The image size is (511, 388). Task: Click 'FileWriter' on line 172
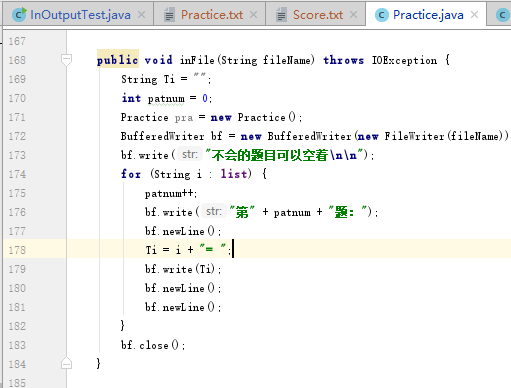414,136
